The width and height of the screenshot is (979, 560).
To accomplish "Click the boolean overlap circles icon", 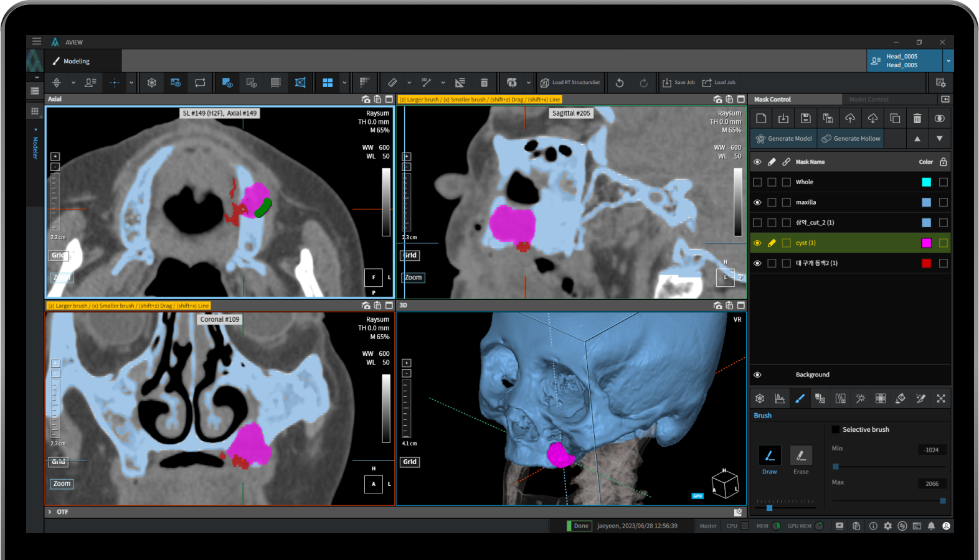I will pos(940,118).
